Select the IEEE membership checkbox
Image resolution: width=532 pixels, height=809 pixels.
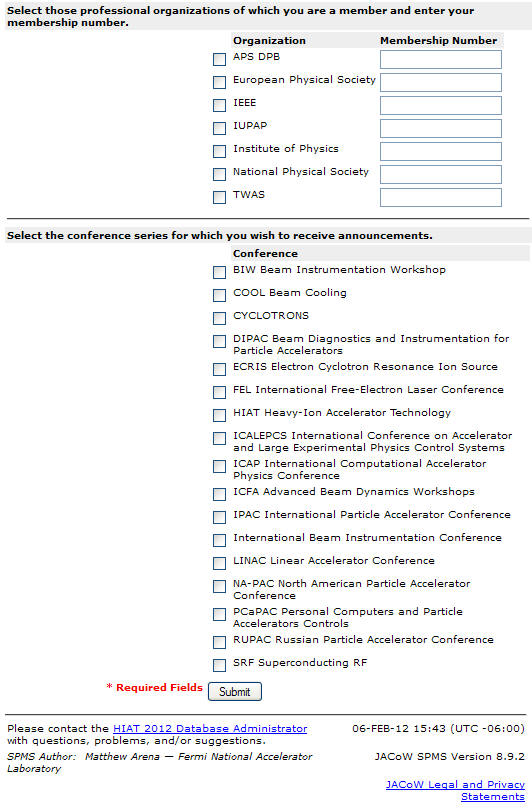point(219,105)
